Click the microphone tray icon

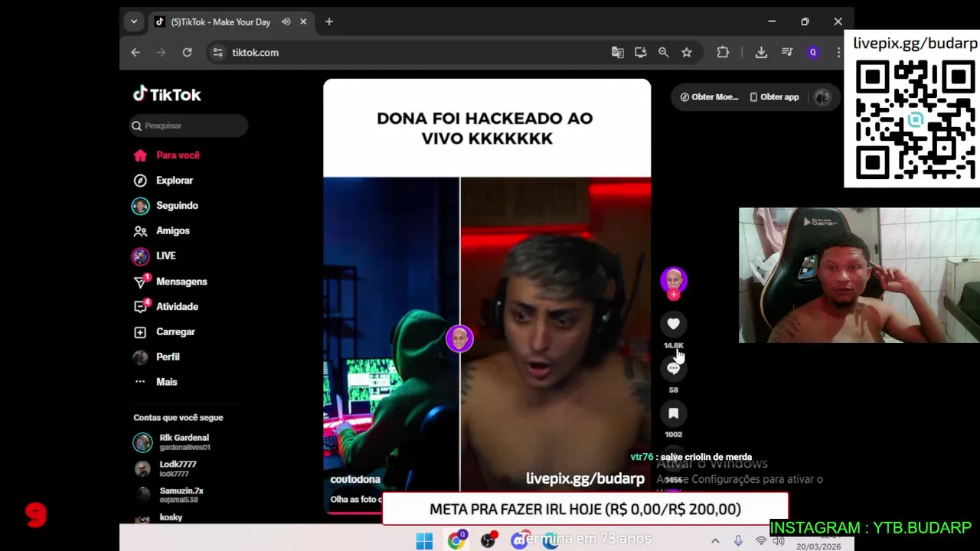click(738, 541)
